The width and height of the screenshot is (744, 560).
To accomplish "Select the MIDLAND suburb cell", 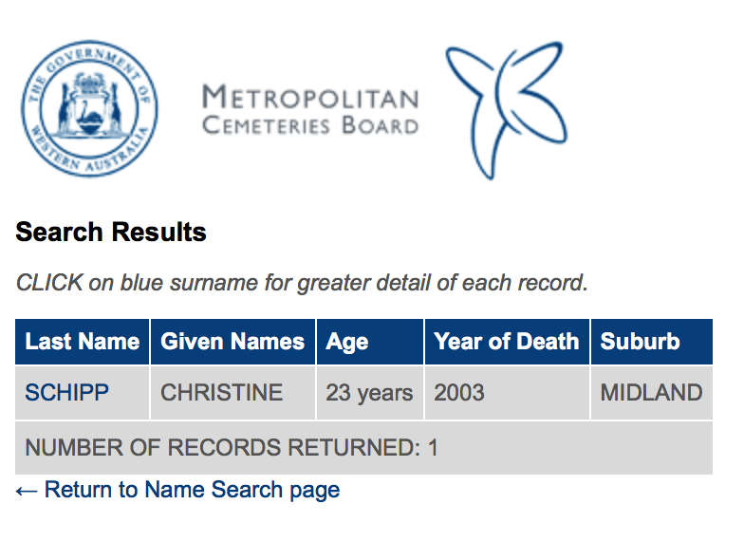I will pos(651,392).
